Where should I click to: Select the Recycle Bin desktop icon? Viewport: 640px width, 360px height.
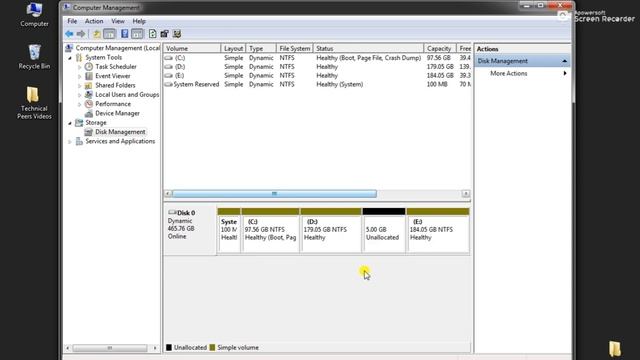point(34,57)
